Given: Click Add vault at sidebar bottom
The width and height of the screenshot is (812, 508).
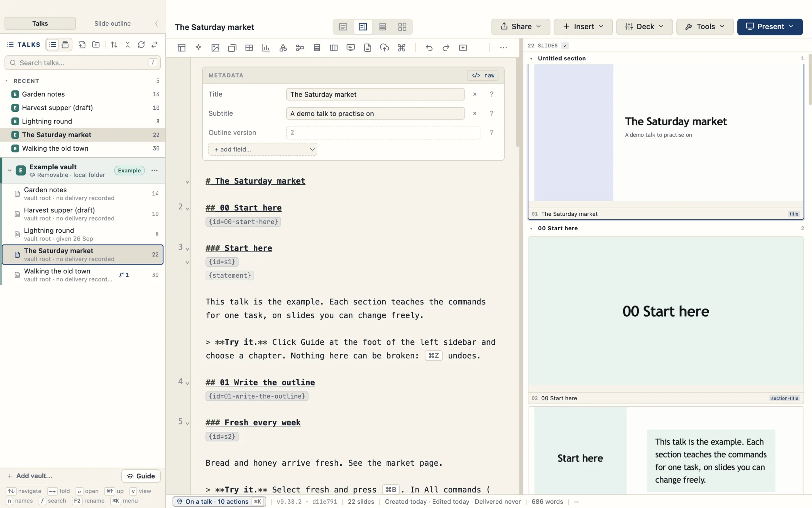Looking at the screenshot, I should 30,476.
